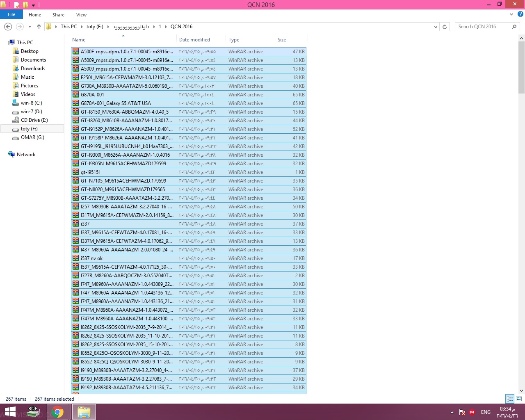Open Pictures in the navigation pane
The height and width of the screenshot is (420, 525).
coord(30,86)
